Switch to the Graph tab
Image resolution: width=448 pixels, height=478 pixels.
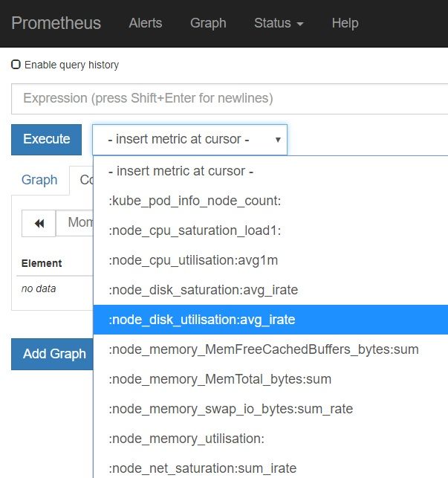coord(39,180)
